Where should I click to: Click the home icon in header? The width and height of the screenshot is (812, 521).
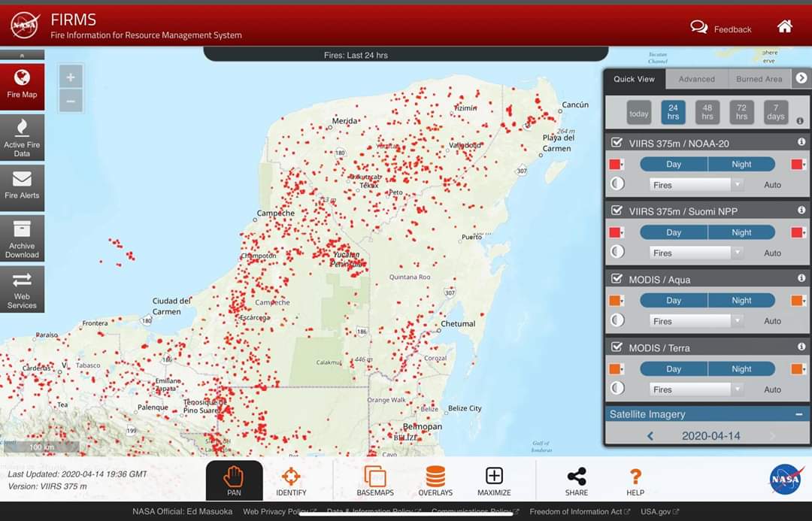pyautogui.click(x=785, y=27)
